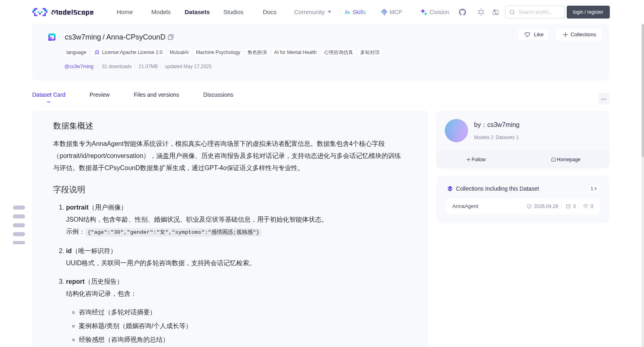
Task: Click the dataset avatar icon
Action: 52,37
